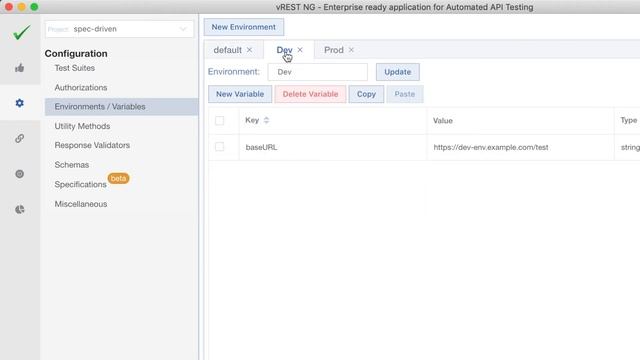Open Response Validators section
The height and width of the screenshot is (360, 640).
click(x=92, y=145)
